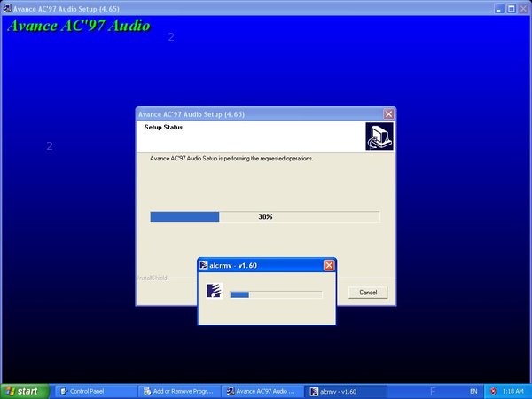The image size is (532, 399).
Task: Click the alcrmv crab logo icon
Action: (x=215, y=291)
